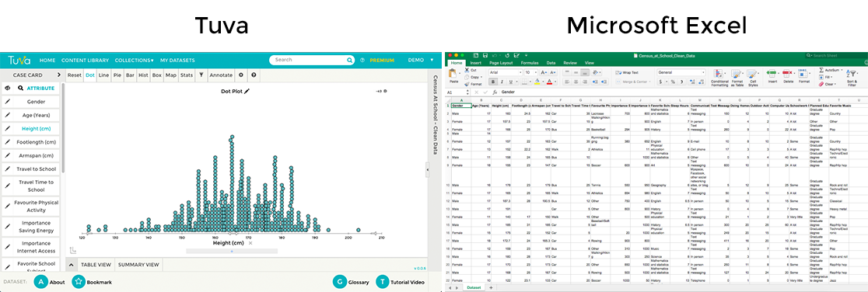Image resolution: width=868 pixels, height=292 pixels.
Task: Expand the Case Card panel arrow
Action: tap(58, 75)
